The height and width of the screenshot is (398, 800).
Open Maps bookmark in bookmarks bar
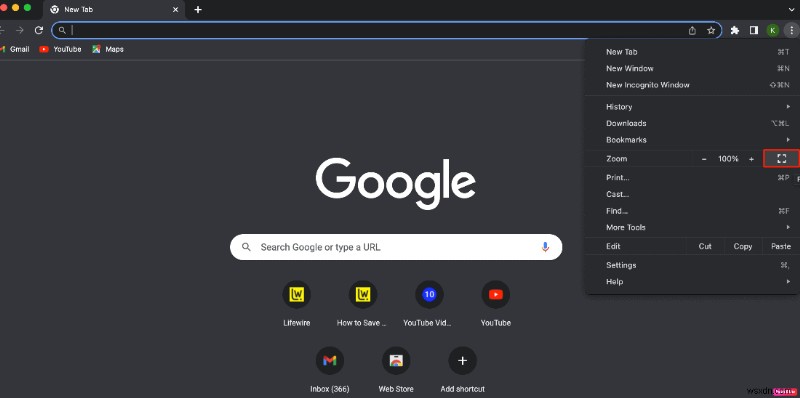point(108,49)
